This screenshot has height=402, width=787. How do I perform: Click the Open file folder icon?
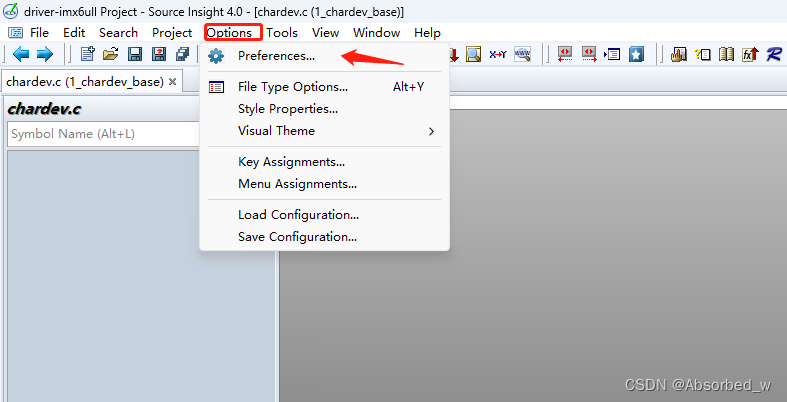(110, 54)
